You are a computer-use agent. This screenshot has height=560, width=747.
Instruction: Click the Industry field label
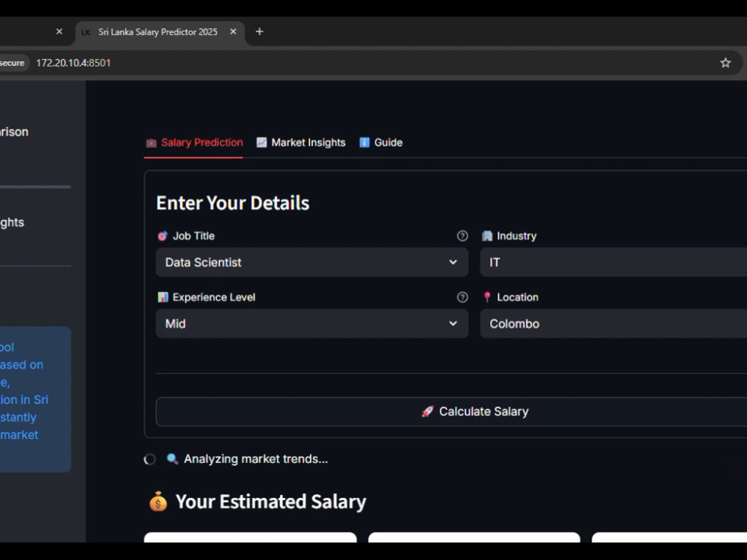click(x=516, y=236)
